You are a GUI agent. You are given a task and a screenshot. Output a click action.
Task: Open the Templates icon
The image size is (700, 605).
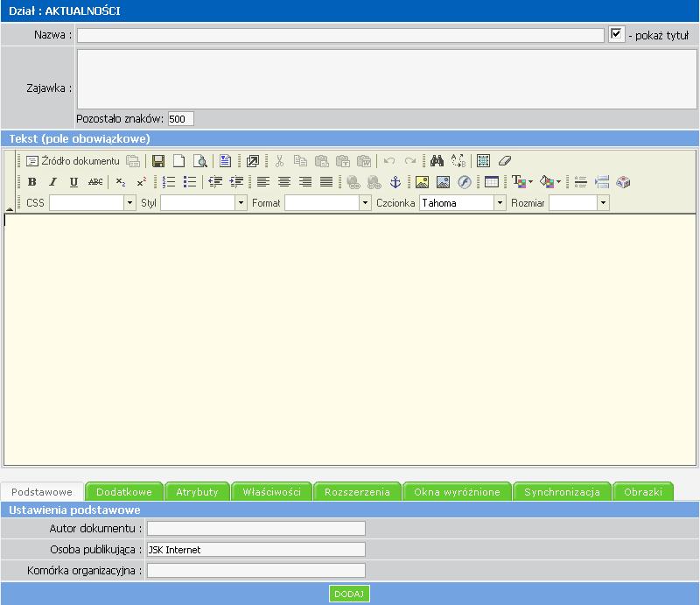pyautogui.click(x=225, y=161)
